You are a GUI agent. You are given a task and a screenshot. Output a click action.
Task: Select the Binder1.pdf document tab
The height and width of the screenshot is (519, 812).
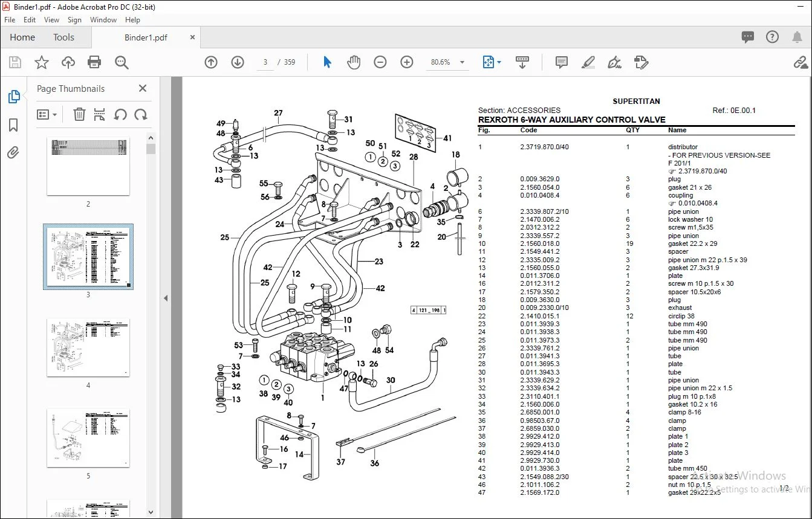click(146, 37)
